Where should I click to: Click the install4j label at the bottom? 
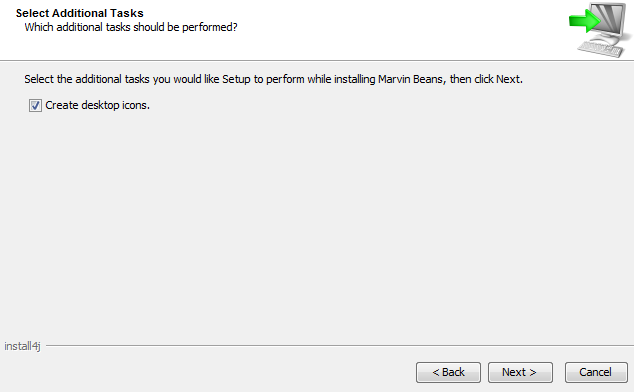tap(22, 346)
